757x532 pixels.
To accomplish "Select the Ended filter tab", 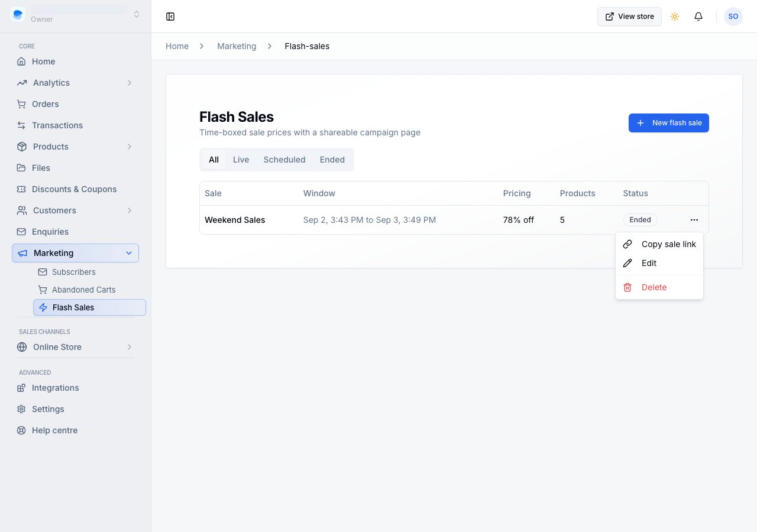I will pyautogui.click(x=332, y=160).
